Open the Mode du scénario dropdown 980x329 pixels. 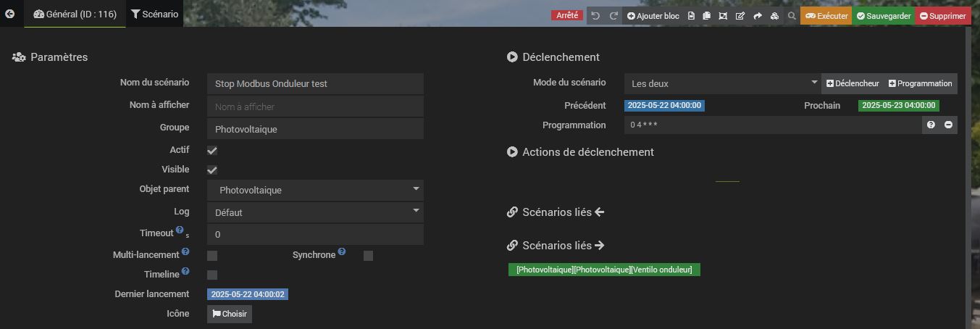tap(721, 83)
